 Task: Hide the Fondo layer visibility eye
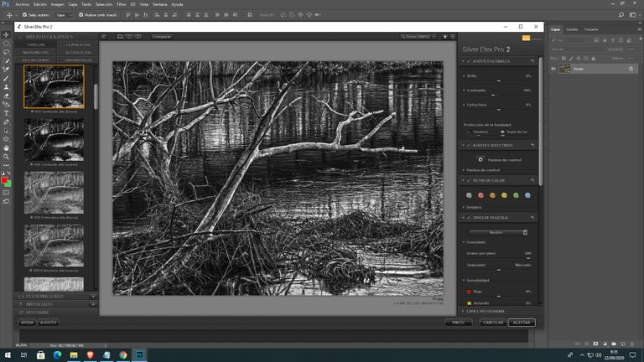[x=553, y=69]
